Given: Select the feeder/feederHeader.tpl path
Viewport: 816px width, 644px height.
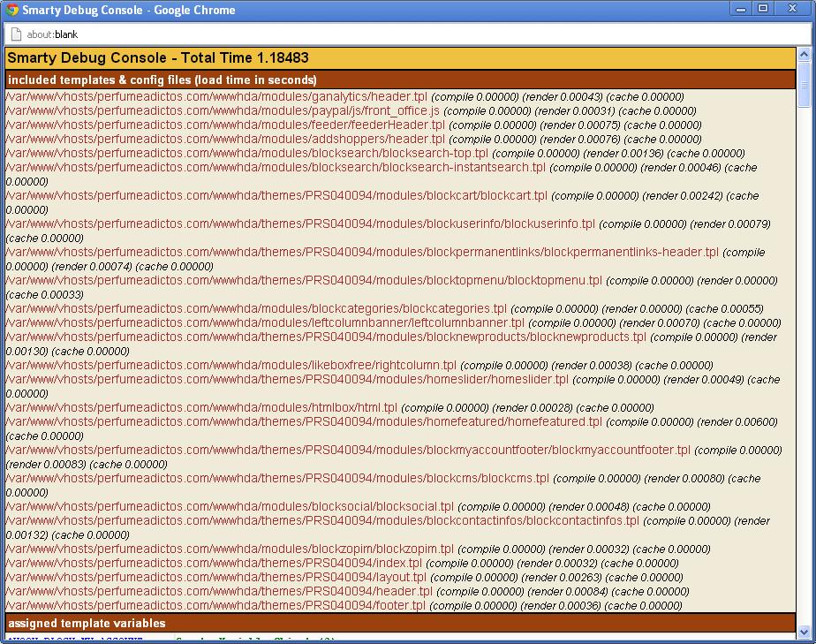Looking at the screenshot, I should (x=225, y=125).
